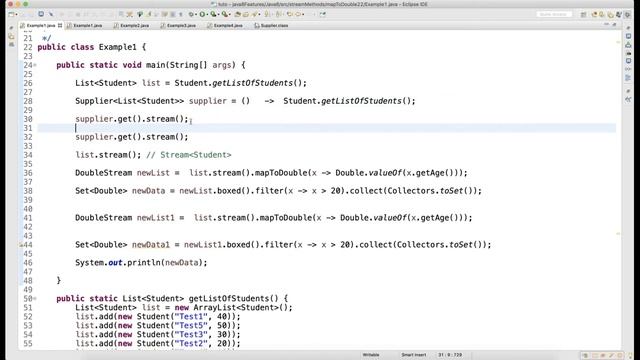Maximize the editor area using maximize icon

[x=614, y=25]
